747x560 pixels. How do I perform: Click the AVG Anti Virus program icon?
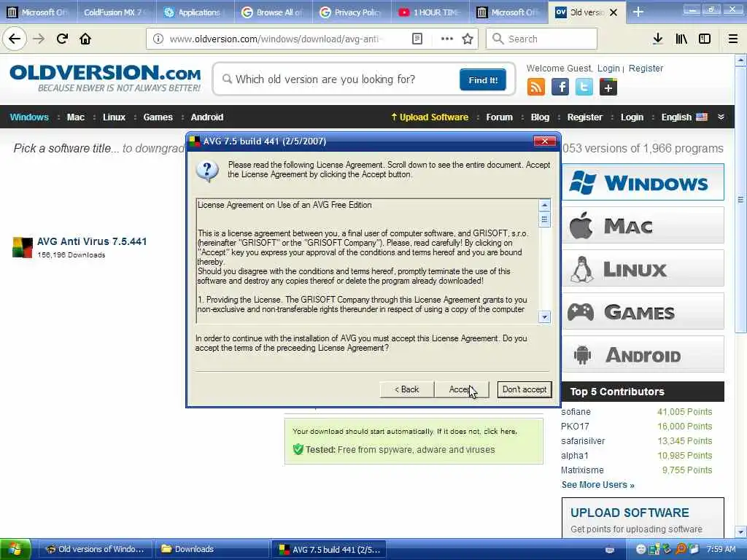pyautogui.click(x=23, y=248)
